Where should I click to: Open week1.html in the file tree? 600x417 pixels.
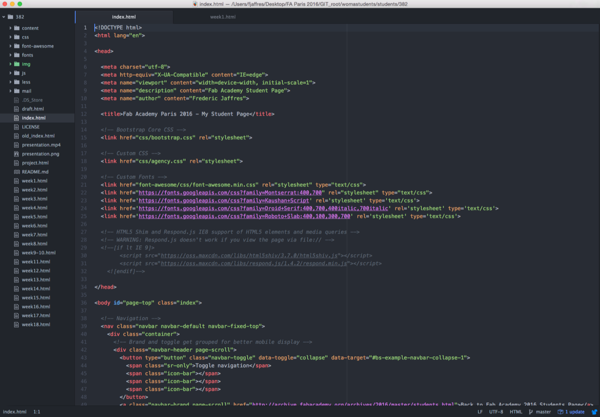pos(34,181)
